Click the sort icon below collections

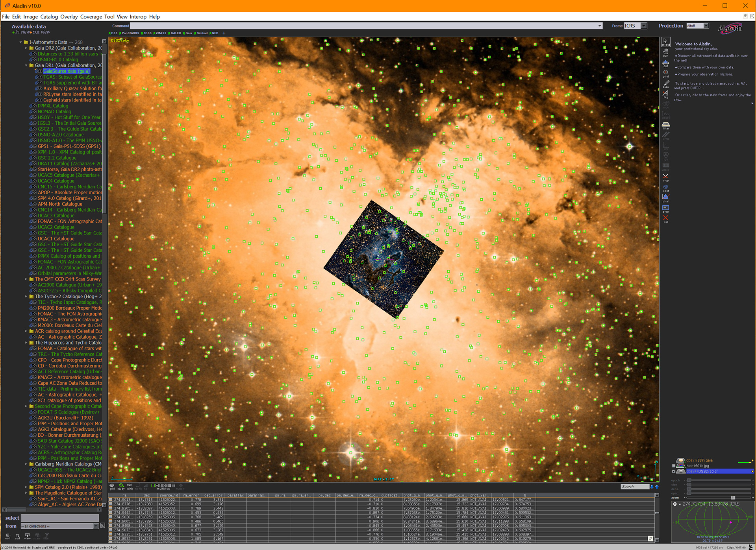point(18,536)
